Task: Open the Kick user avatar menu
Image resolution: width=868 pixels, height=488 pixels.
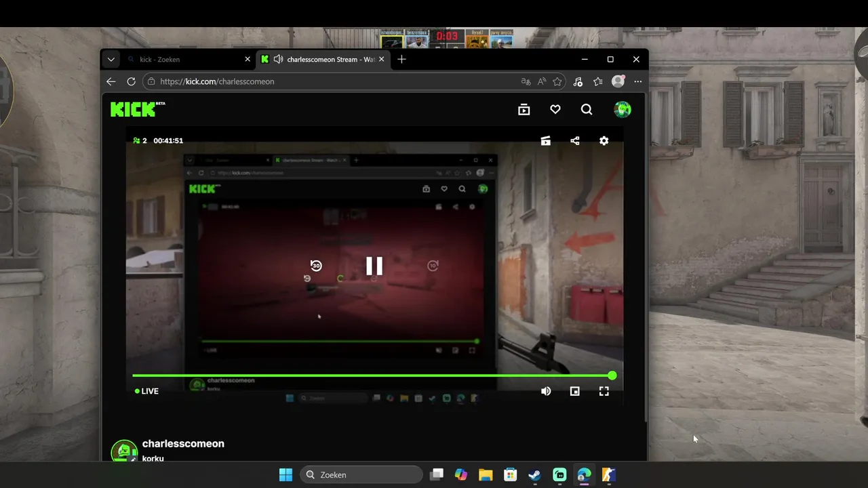Action: point(622,109)
